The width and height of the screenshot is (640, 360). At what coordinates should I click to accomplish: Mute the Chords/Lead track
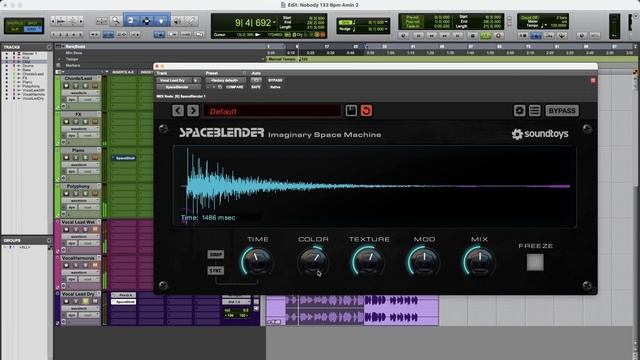(95, 86)
